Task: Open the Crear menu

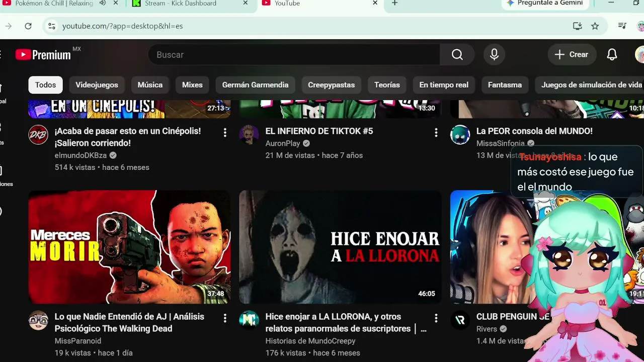Action: point(572,55)
